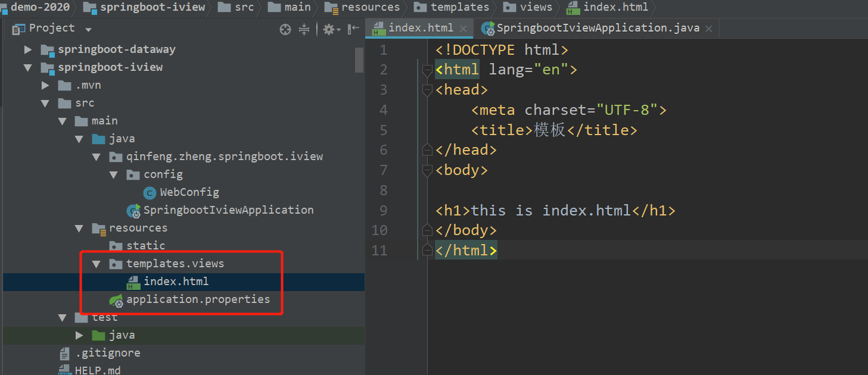Fold the html tag at line 2
The height and width of the screenshot is (375, 868).
(427, 70)
